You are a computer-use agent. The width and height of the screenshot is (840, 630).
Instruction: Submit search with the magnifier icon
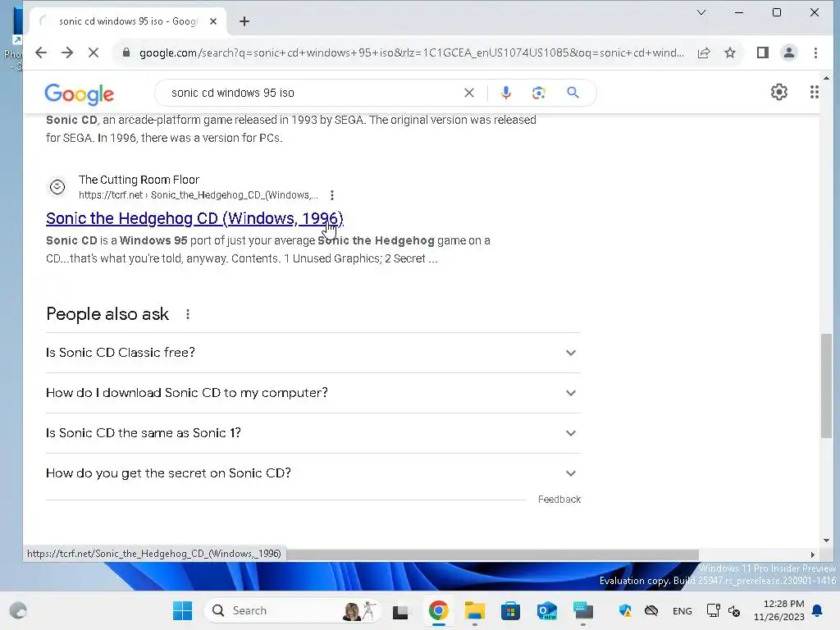click(573, 93)
